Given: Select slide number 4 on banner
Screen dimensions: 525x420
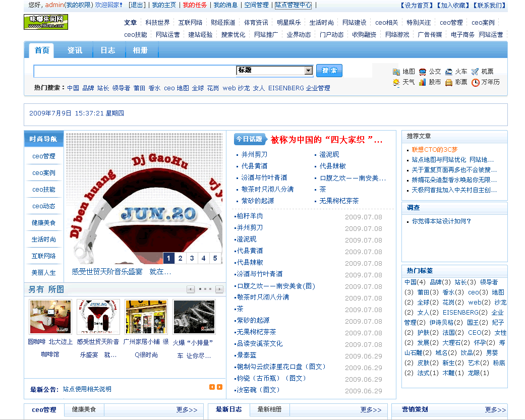Looking at the screenshot, I should 204,258.
